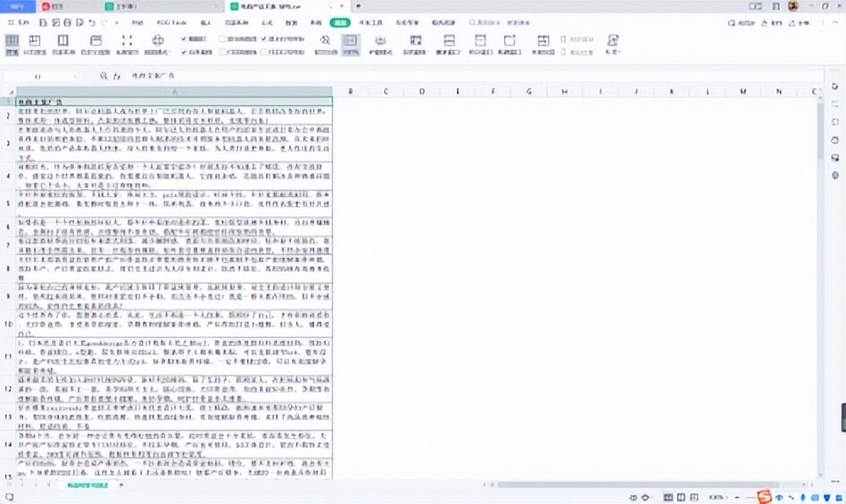This screenshot has width=846, height=504.
Task: Open a New Window
Action: [x=509, y=45]
